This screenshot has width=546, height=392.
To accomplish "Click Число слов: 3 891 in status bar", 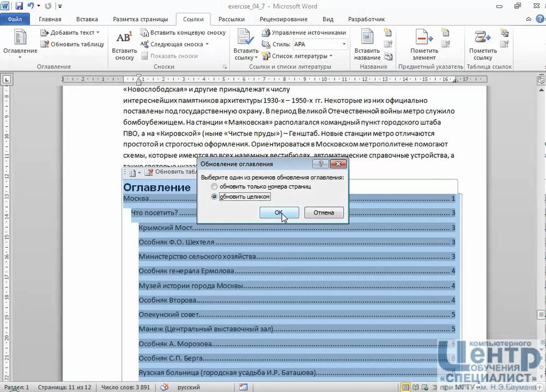I will pos(125,387).
